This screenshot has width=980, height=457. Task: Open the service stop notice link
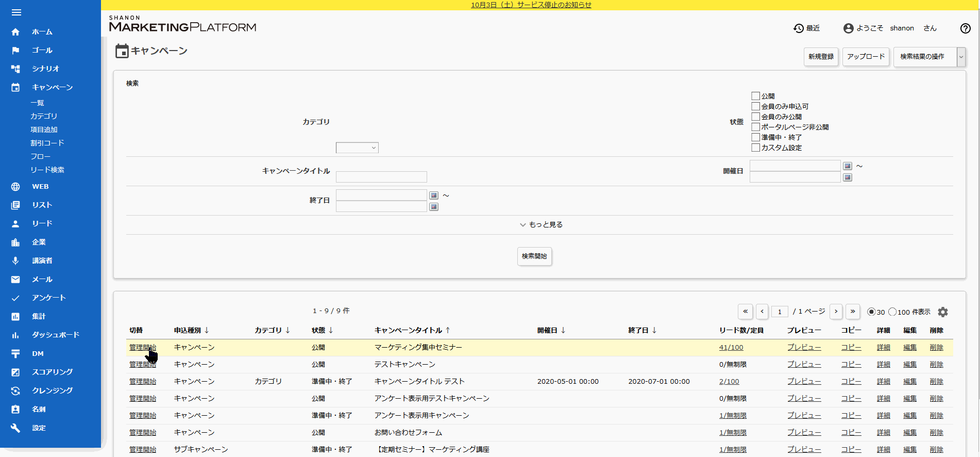coord(531,5)
